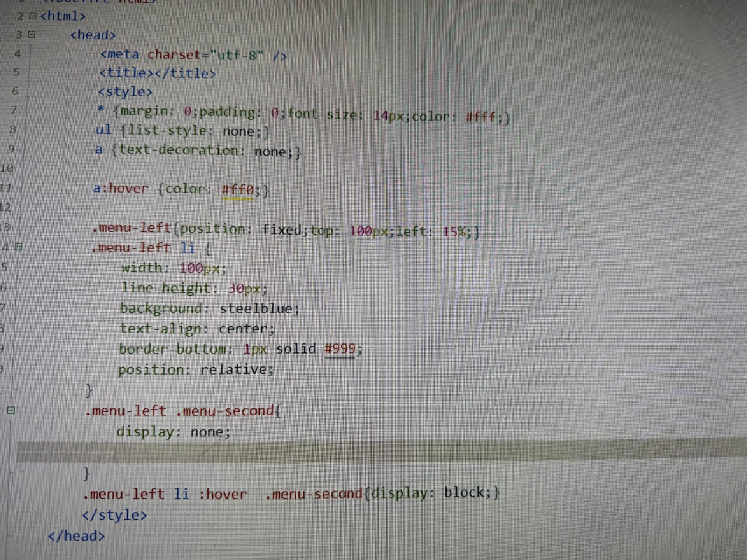This screenshot has height=560, width=747.
Task: Click the 'text-align: center;' declaration
Action: click(x=197, y=329)
